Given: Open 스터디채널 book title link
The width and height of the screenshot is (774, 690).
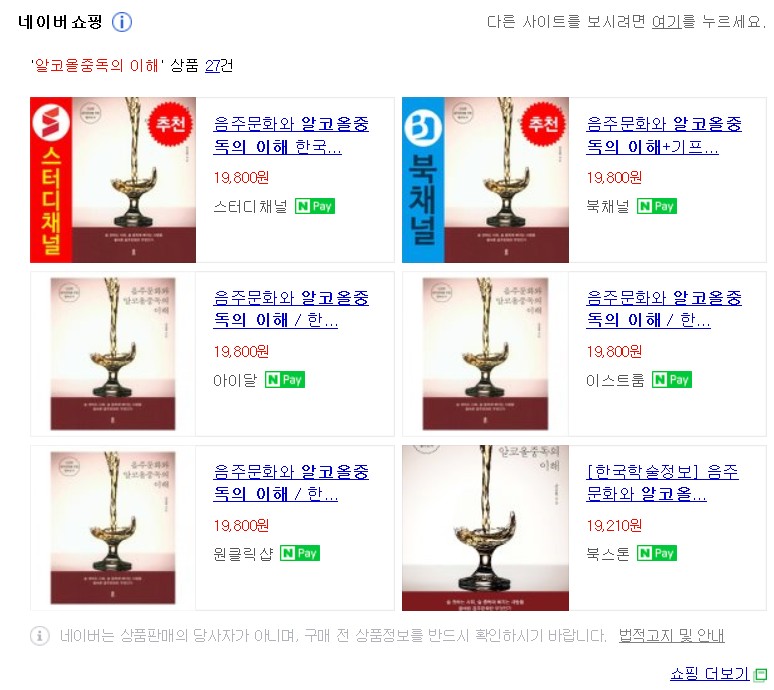Looking at the screenshot, I should 291,135.
